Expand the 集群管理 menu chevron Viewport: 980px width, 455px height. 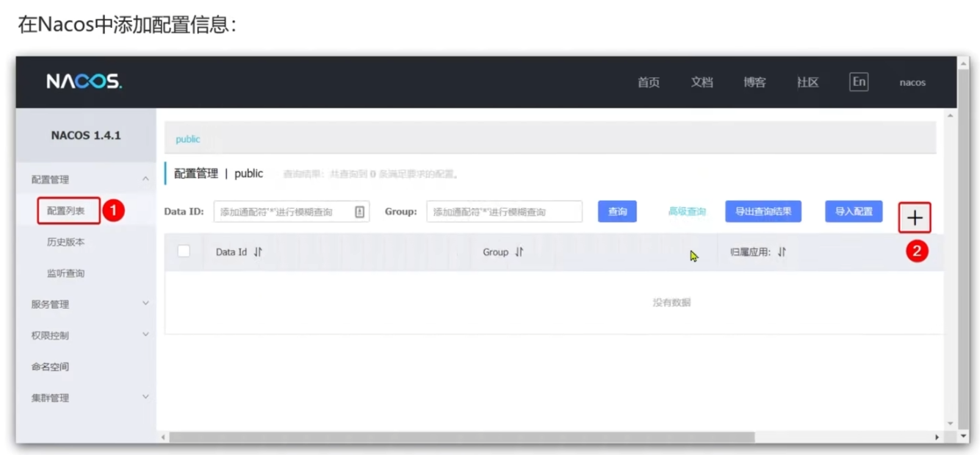coord(145,397)
